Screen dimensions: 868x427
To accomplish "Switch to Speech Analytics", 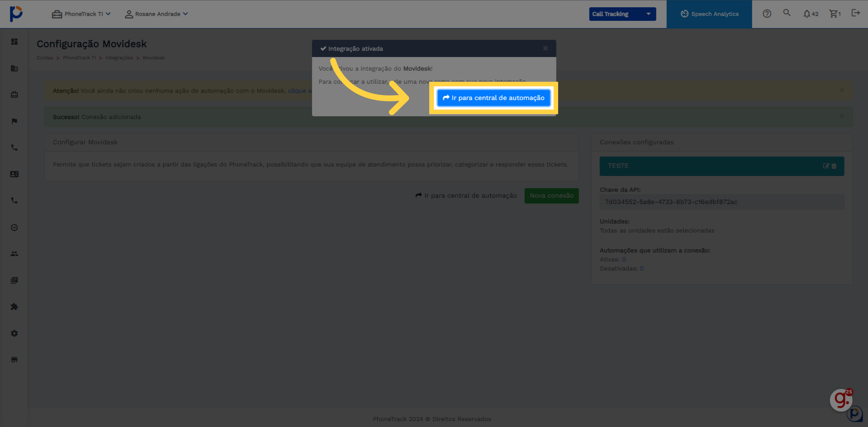I will [709, 14].
